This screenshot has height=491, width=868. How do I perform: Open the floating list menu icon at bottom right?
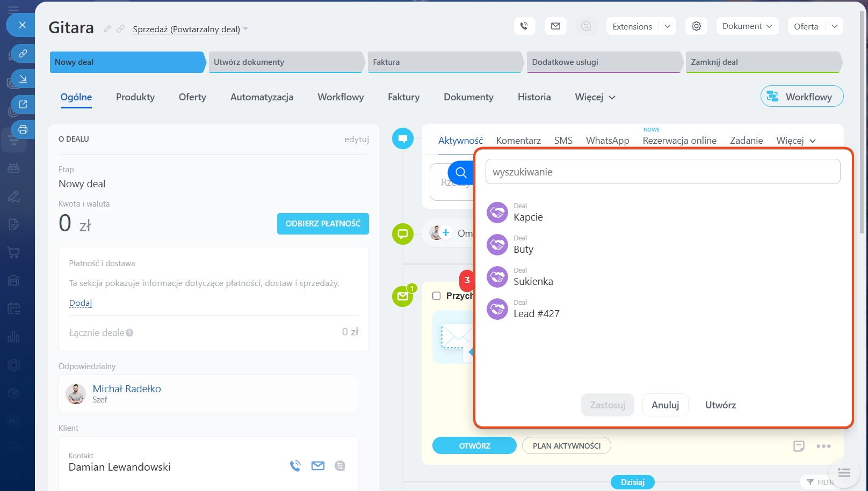click(x=844, y=473)
